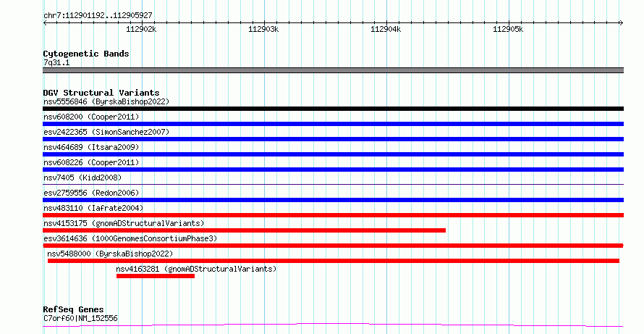Open esv3614636 (1000GenomesConsortiumPhase3) variant label

pyautogui.click(x=130, y=238)
